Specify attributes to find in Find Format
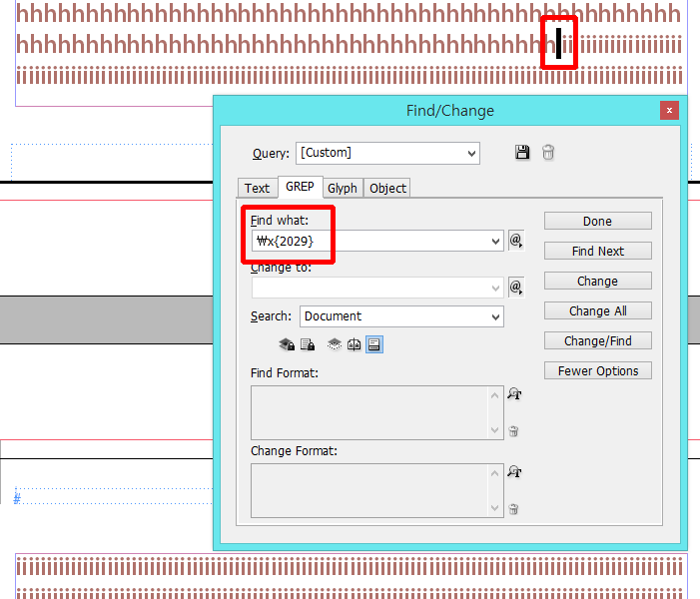700x599 pixels. [x=514, y=393]
